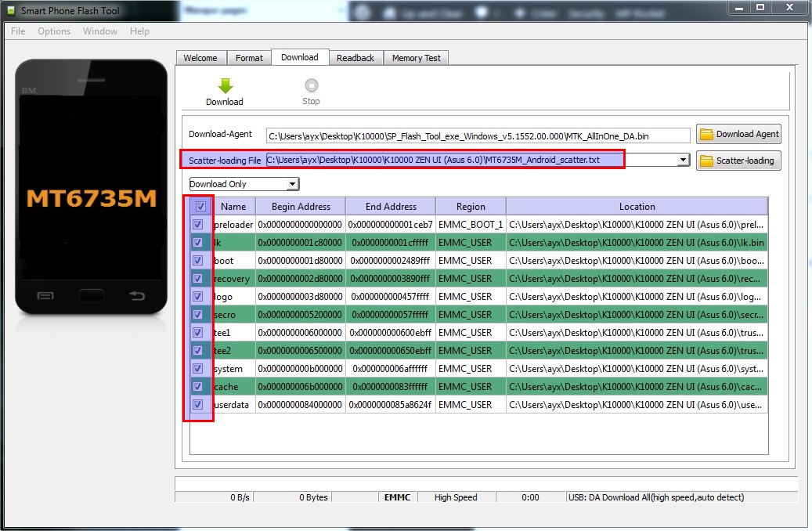Click folder icon on Scatter-loading button

[706, 161]
